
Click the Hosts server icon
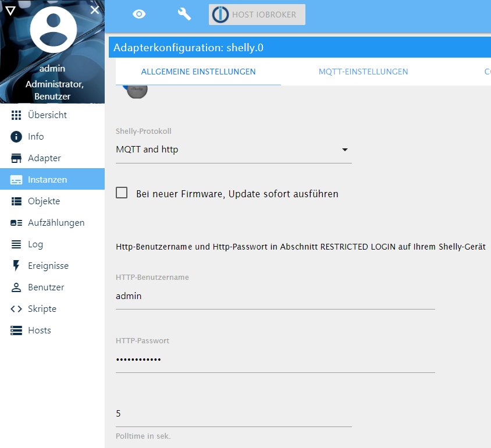point(16,330)
